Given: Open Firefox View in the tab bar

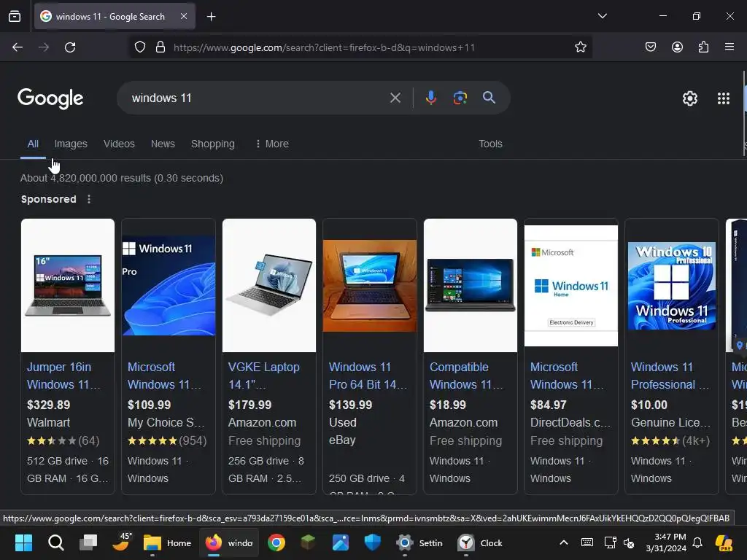Looking at the screenshot, I should 15,17.
